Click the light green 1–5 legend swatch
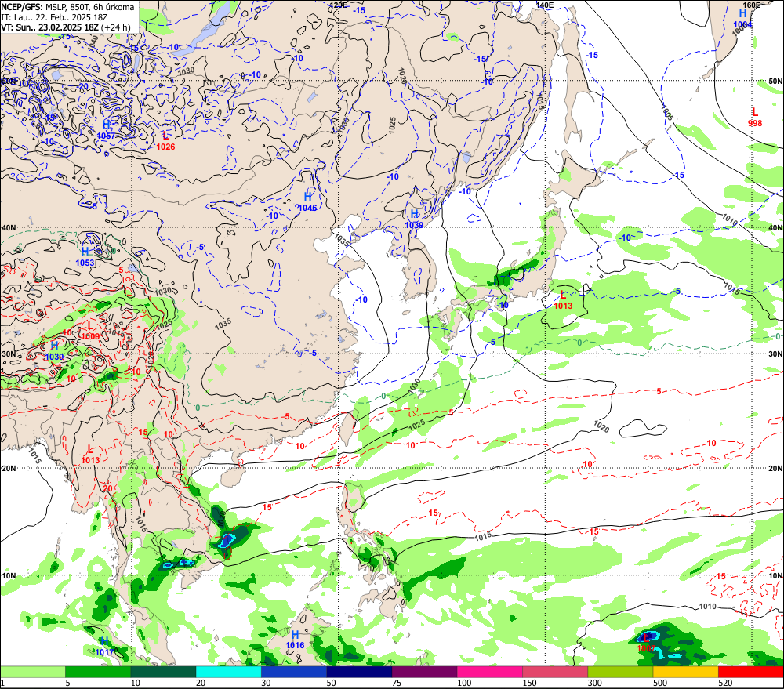 tap(32, 672)
